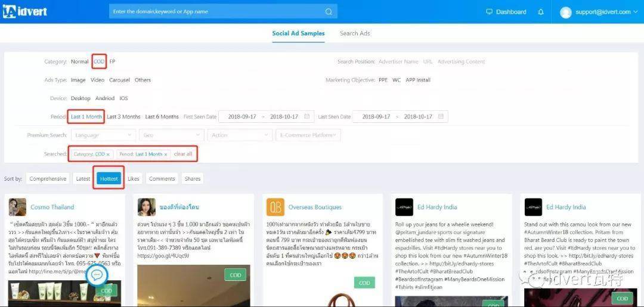Image resolution: width=644 pixels, height=307 pixels.
Task: Sort by Hottest
Action: coord(109,178)
